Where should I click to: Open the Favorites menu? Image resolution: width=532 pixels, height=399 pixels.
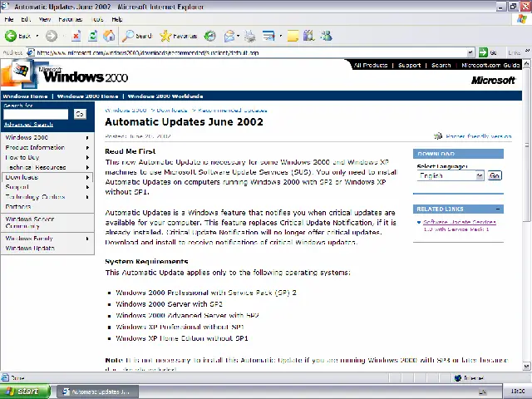(70, 19)
